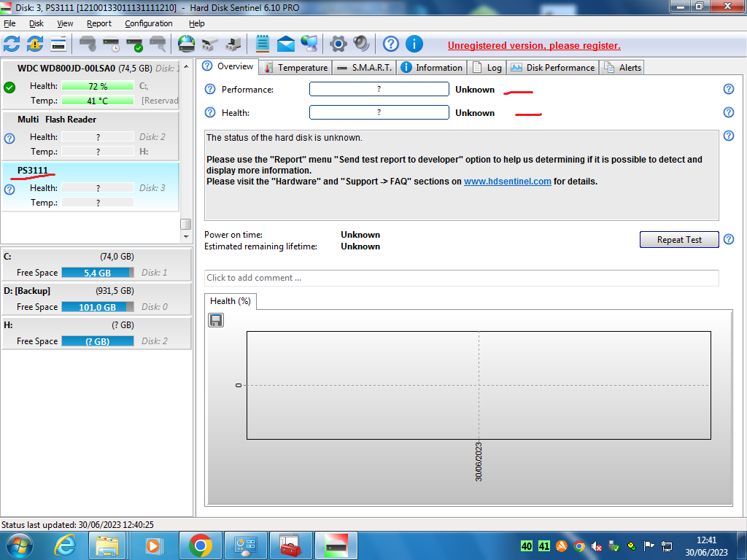
Task: Click the 72 % health bar
Action: point(98,86)
